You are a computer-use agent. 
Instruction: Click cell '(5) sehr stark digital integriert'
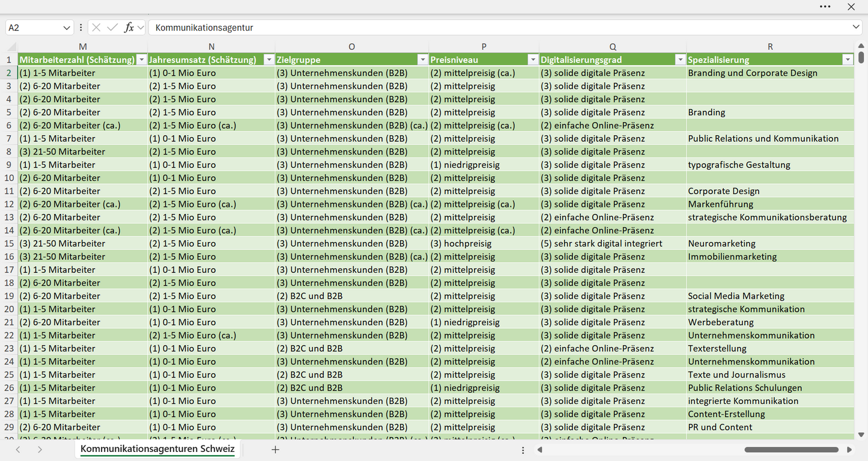613,243
